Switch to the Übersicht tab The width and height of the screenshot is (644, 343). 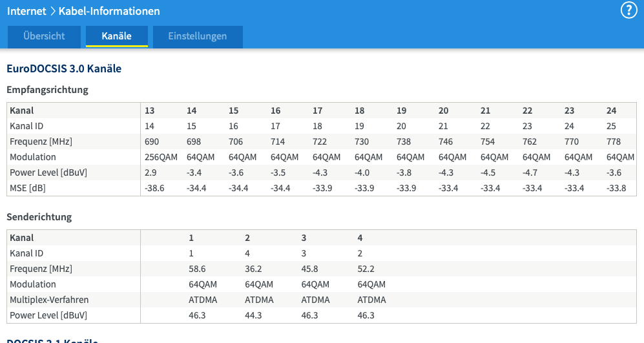(44, 36)
